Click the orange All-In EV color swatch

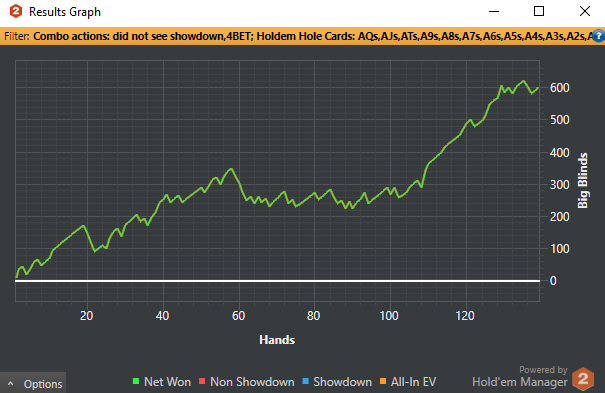coord(383,381)
